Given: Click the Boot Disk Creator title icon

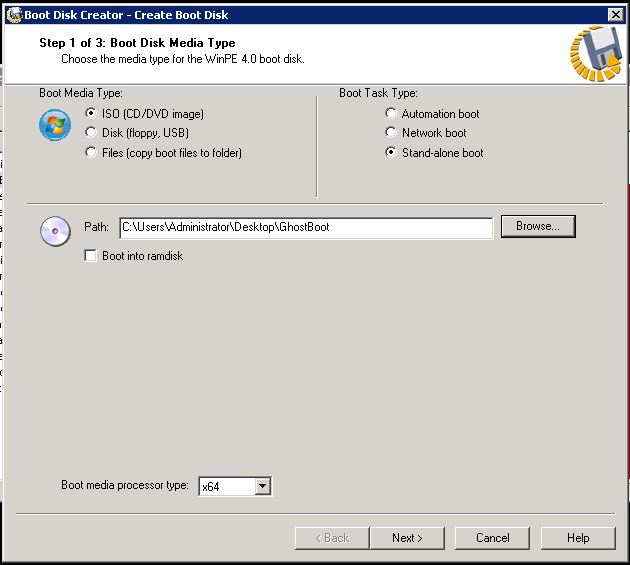Looking at the screenshot, I should point(14,15).
